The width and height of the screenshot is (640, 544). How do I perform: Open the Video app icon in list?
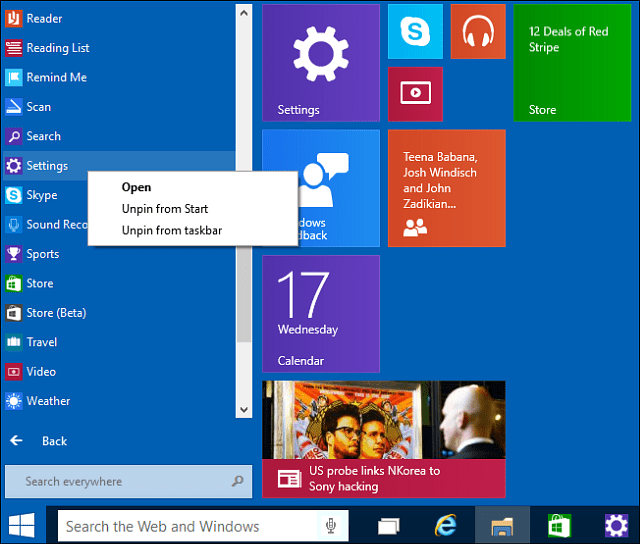(13, 372)
